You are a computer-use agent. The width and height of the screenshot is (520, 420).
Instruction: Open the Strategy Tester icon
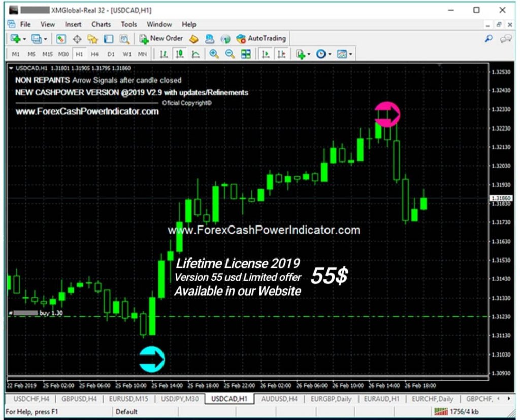point(124,39)
